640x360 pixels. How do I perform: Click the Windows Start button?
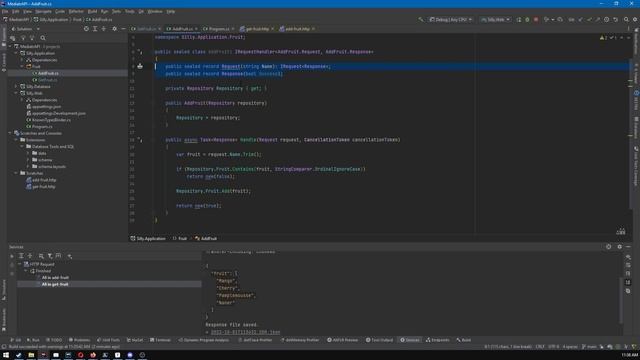[6, 355]
